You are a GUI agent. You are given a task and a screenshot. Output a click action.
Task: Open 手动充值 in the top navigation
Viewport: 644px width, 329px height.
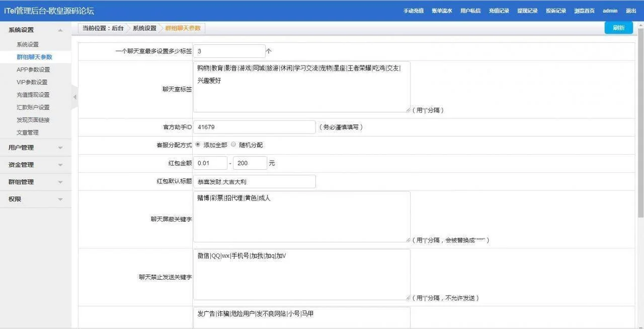click(x=413, y=11)
